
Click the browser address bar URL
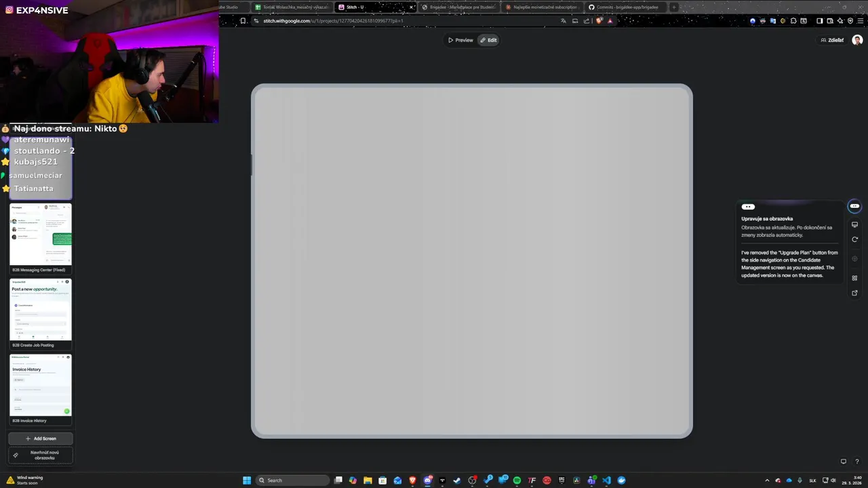(333, 21)
